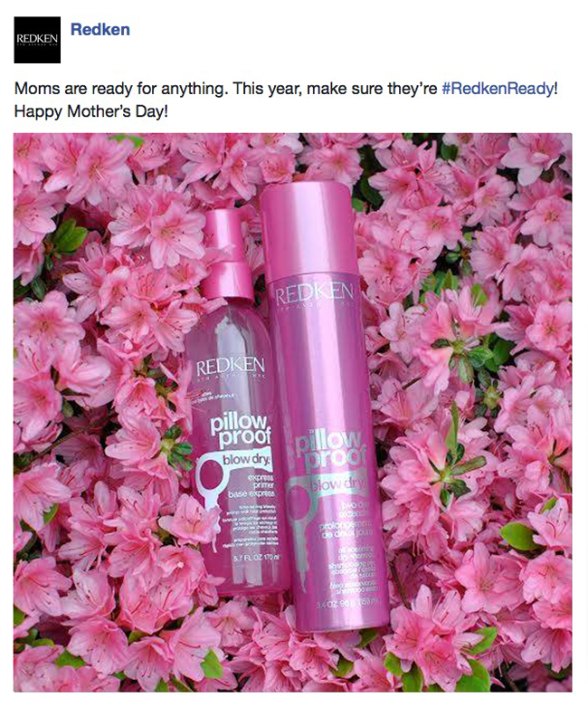Click the REDKEN logo on the aerosol can
This screenshot has width=588, height=708.
coord(314,294)
